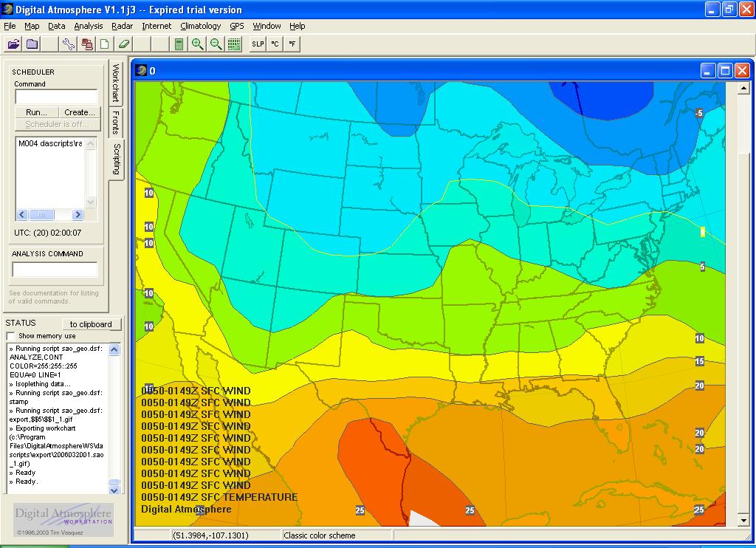Close the map window 0
The image size is (756, 548).
742,71
